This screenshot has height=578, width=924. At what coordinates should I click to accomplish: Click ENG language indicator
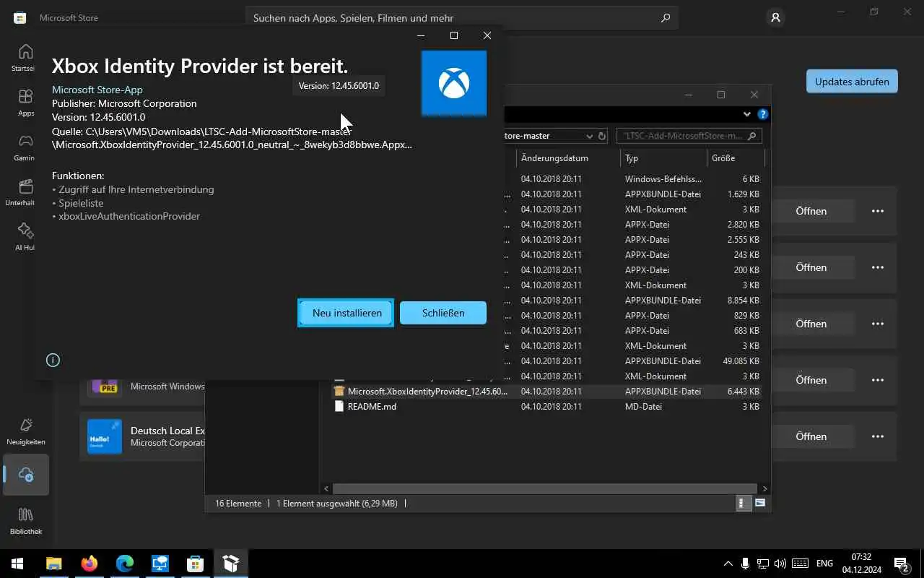[824, 564]
